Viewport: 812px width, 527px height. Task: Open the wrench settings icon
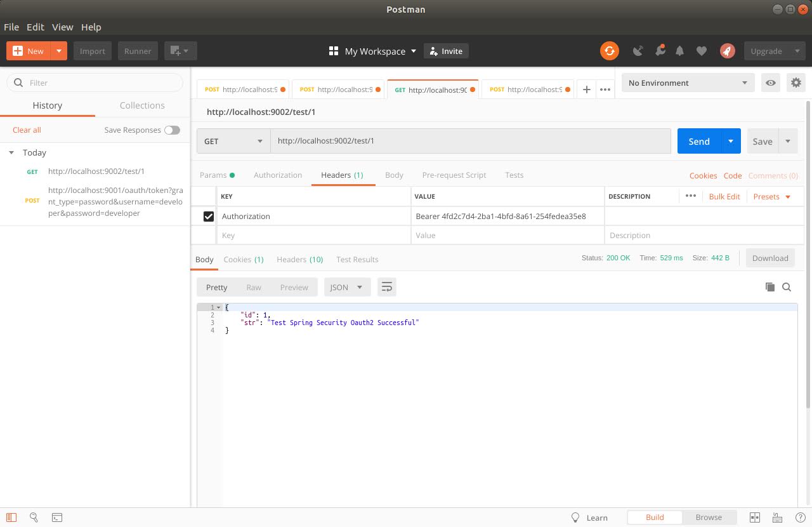click(x=660, y=50)
